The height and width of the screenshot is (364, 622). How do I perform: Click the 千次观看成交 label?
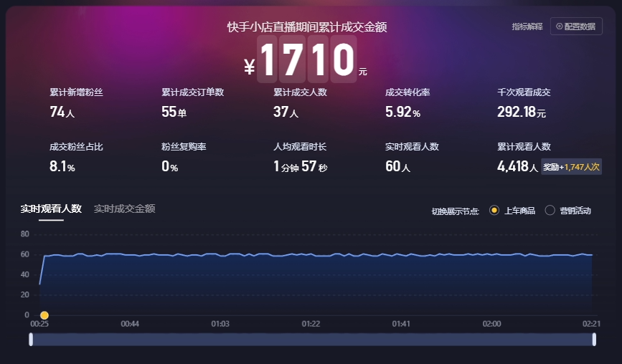click(x=524, y=92)
